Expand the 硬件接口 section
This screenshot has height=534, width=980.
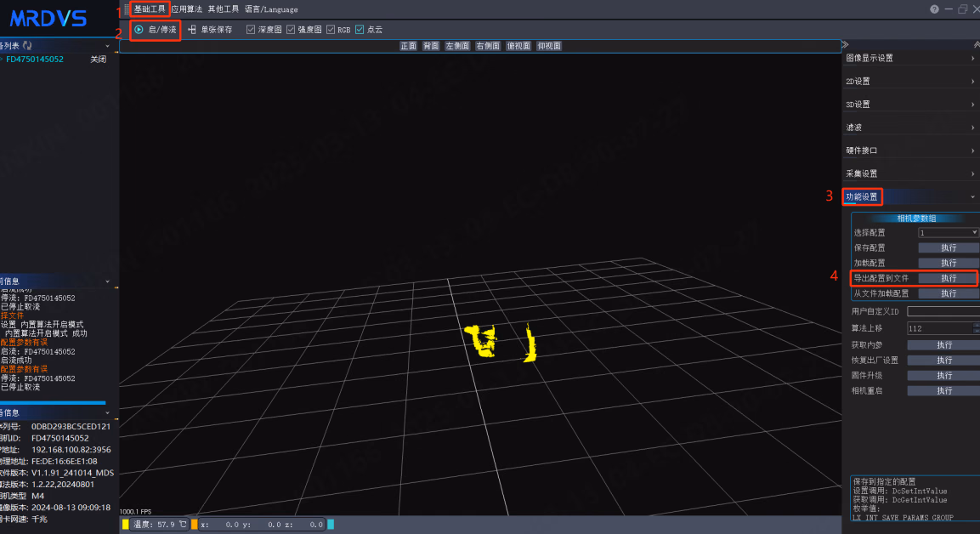pos(910,151)
